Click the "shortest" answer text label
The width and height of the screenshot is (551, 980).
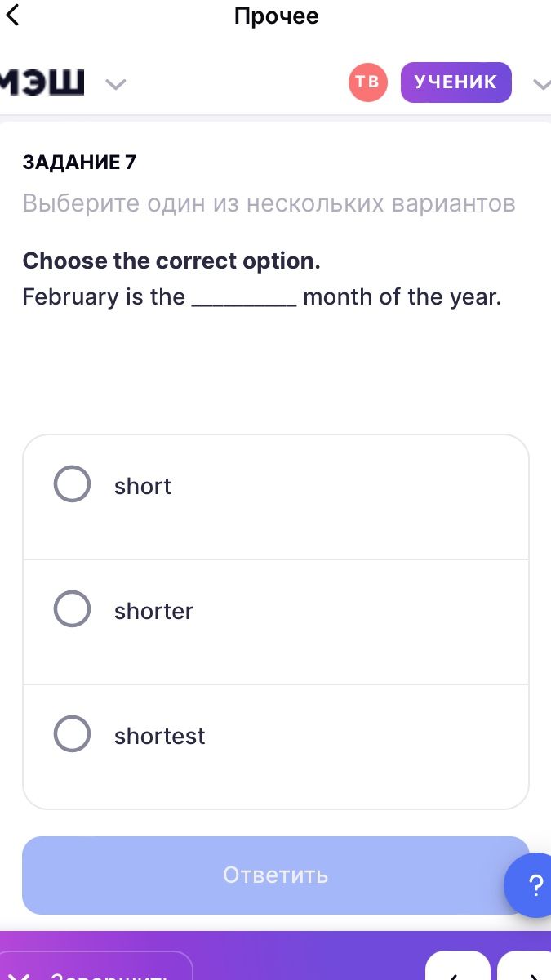[x=160, y=736]
